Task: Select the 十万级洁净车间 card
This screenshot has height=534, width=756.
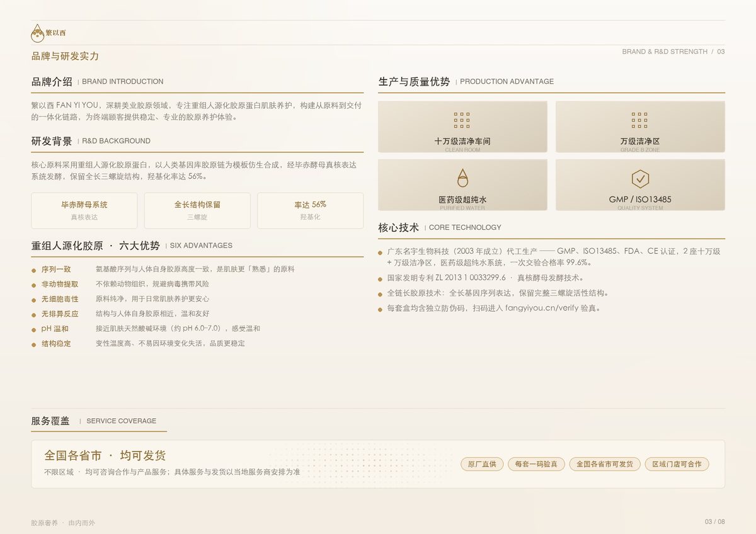Action: click(462, 127)
